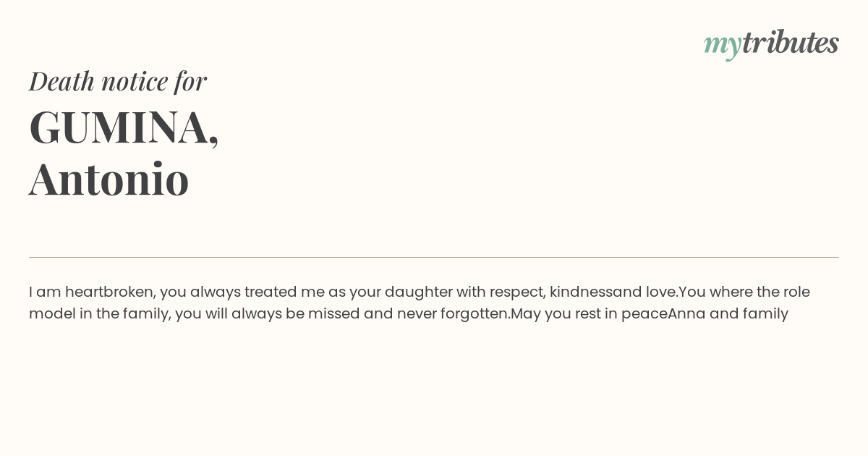Click the 'tributes' word in the logo
Viewport: 868px width, 456px height.
(x=790, y=42)
